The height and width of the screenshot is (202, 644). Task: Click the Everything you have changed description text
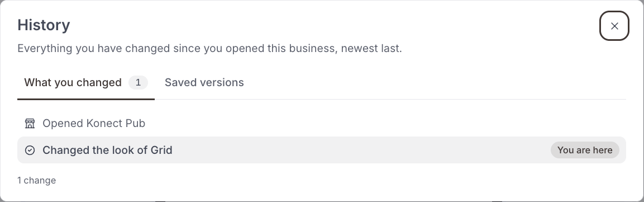point(209,49)
